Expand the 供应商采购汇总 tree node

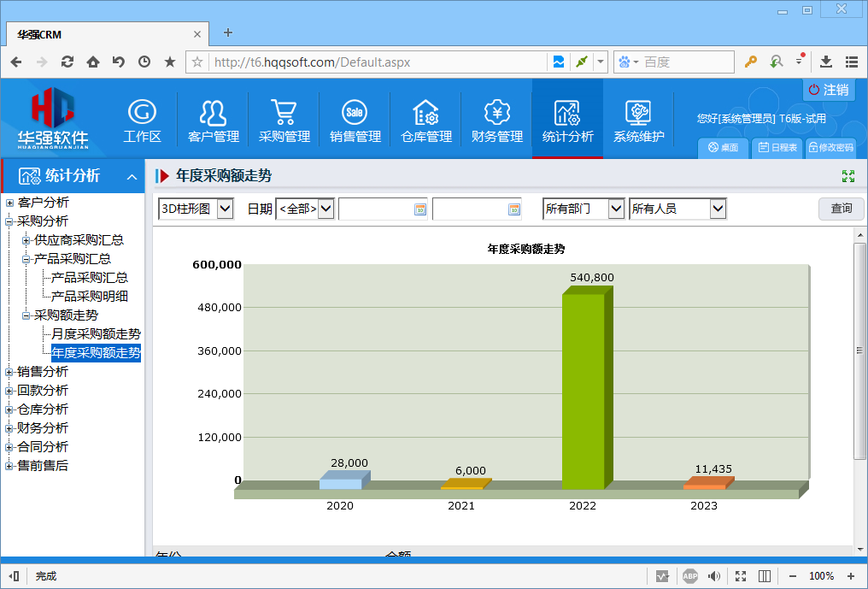(26, 240)
